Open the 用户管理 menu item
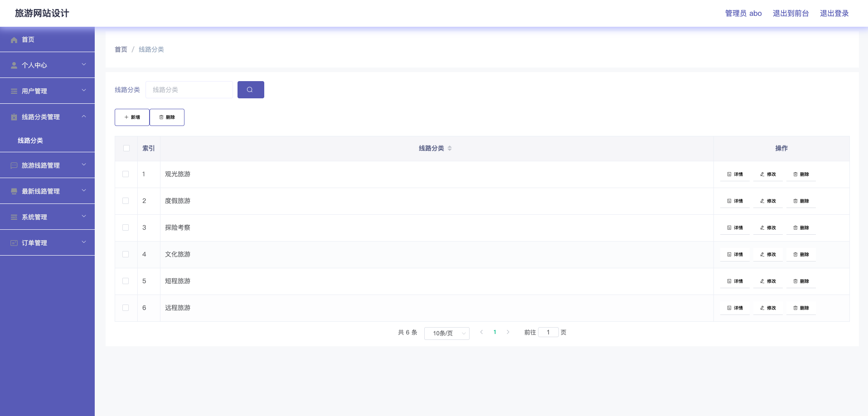Image resolution: width=868 pixels, height=416 pixels. (x=47, y=91)
